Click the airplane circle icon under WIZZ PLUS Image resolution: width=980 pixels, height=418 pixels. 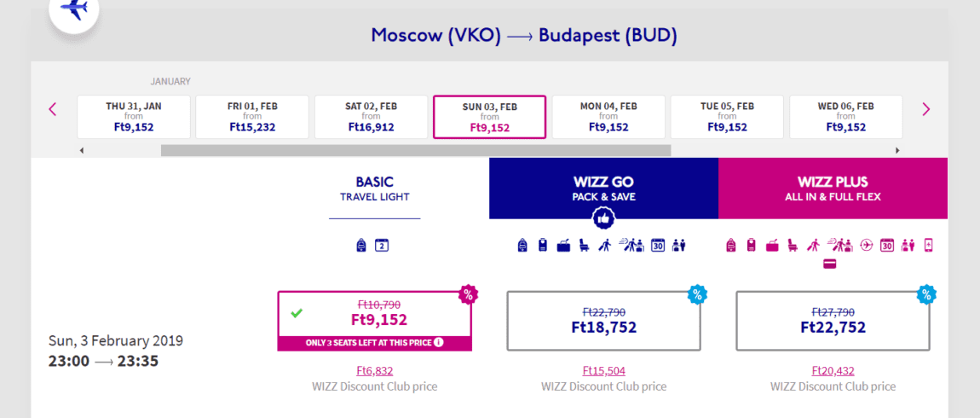[867, 246]
